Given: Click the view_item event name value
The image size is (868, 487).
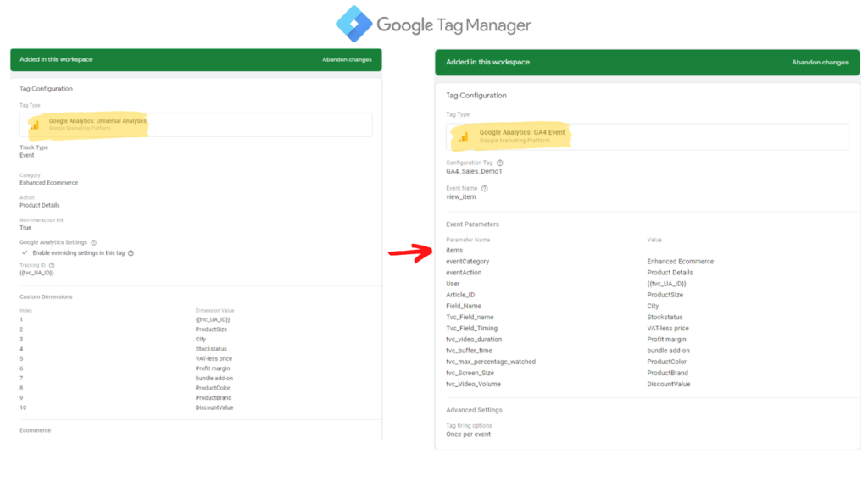Looking at the screenshot, I should 460,197.
